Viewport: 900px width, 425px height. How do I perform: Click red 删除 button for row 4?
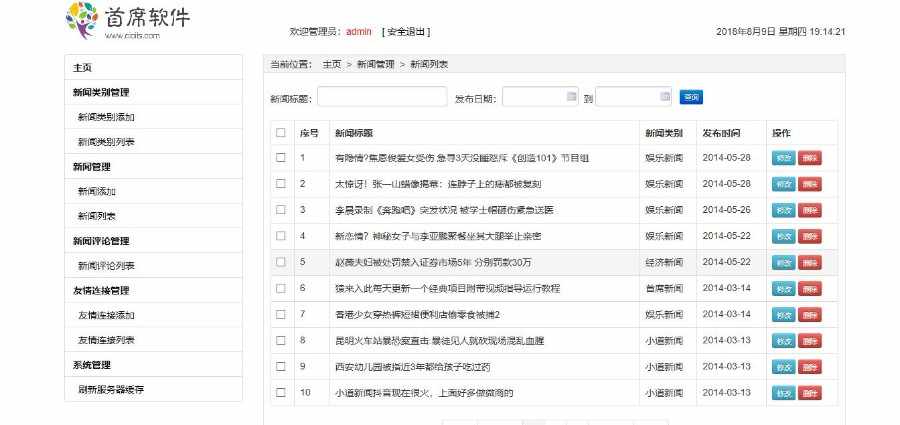[809, 236]
